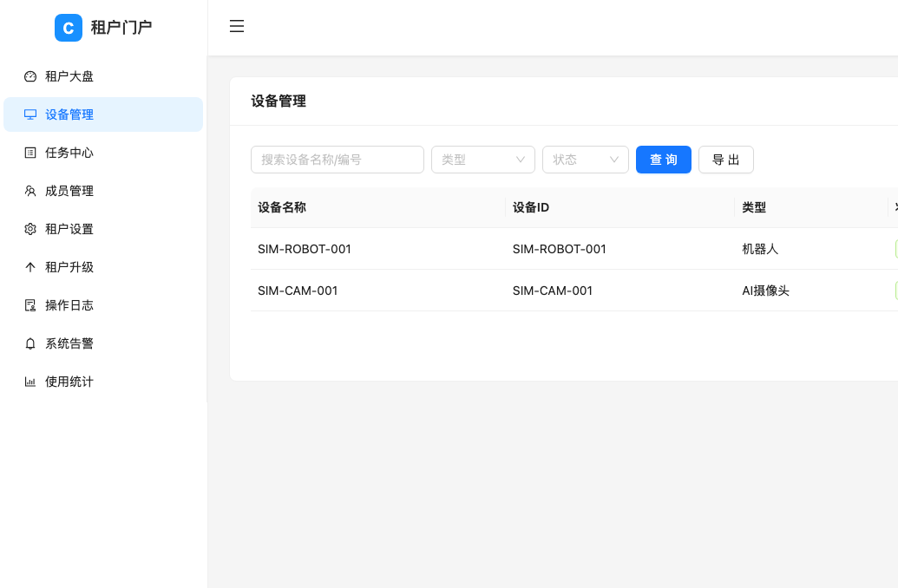Click the 设备ID cell SIM-CAM-001
Screen dimensions: 898x588
point(553,291)
